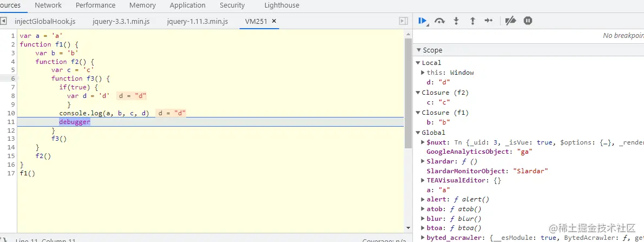Screen dimensions: 644x242
Task: Click line number 11 in gutter
Action: 11,122
